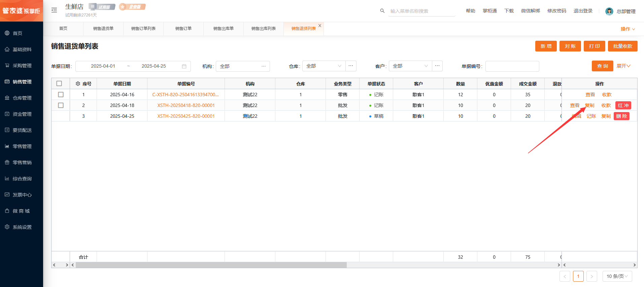Image resolution: width=644 pixels, height=287 pixels.
Task: Switch to the 销售订单列表 tab
Action: point(143,29)
